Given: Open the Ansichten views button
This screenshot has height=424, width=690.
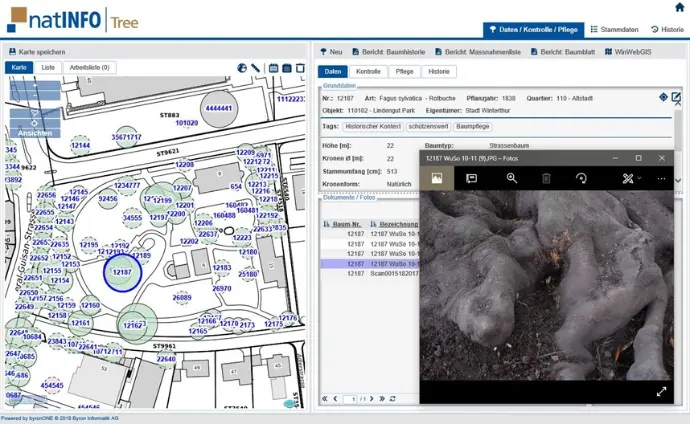Looking at the screenshot, I should pos(35,133).
